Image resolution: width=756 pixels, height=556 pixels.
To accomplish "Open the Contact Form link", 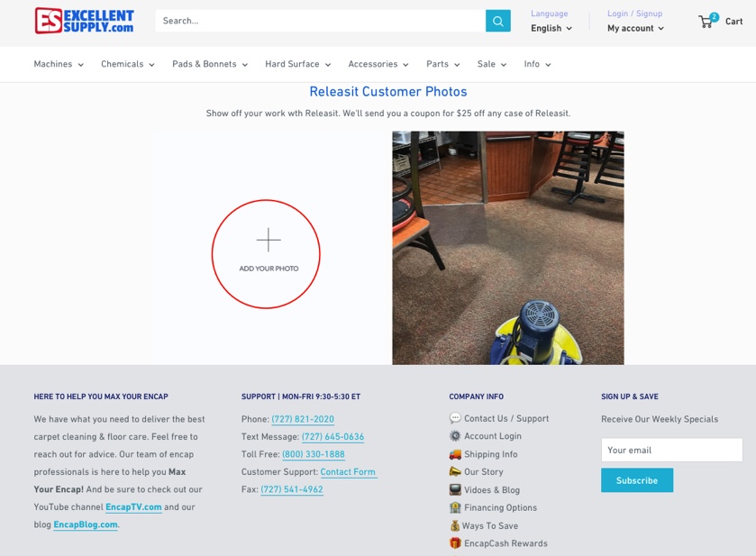I will (348, 472).
